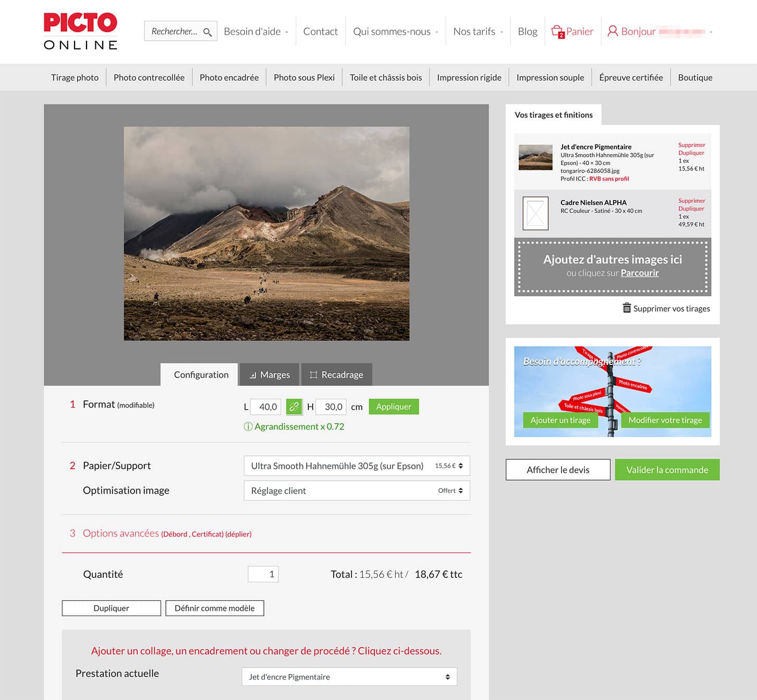Switch to the Marges tab
The image size is (757, 700).
pyautogui.click(x=270, y=375)
